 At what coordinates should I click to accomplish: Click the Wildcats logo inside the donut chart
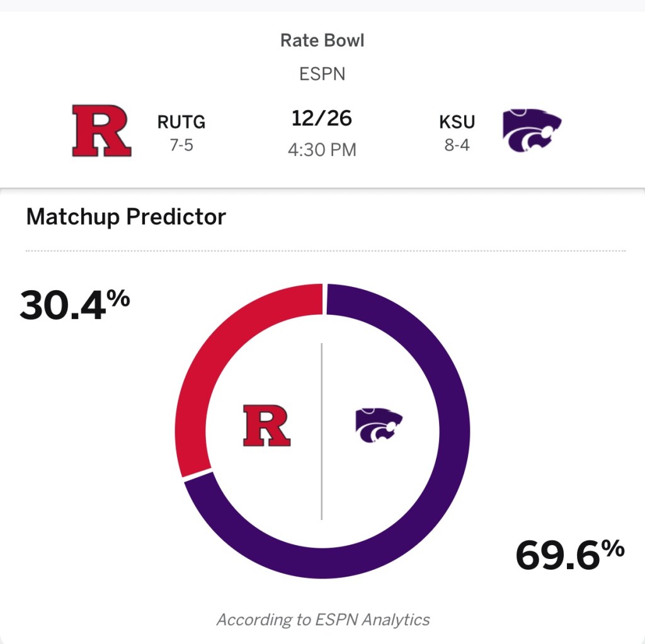378,426
